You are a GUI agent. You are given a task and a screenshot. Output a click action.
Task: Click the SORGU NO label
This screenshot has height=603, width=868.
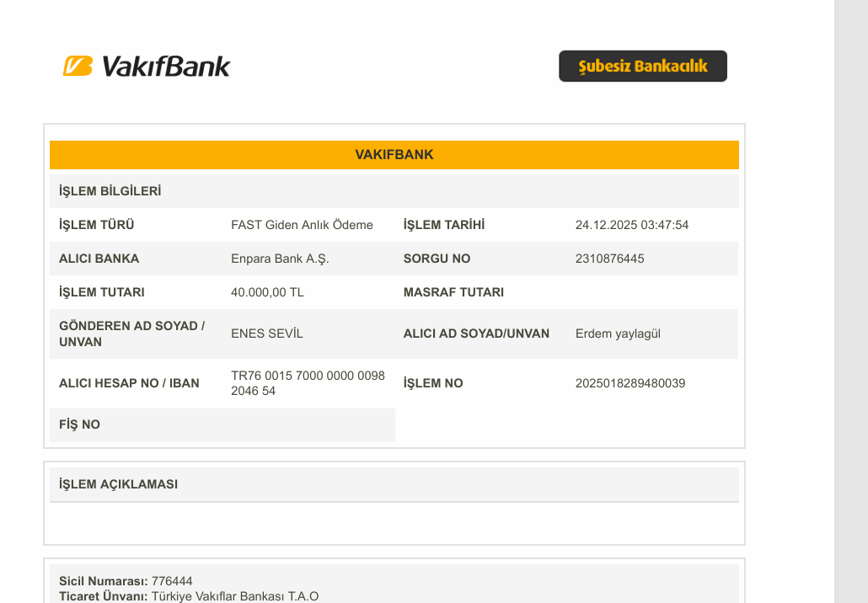click(x=437, y=259)
